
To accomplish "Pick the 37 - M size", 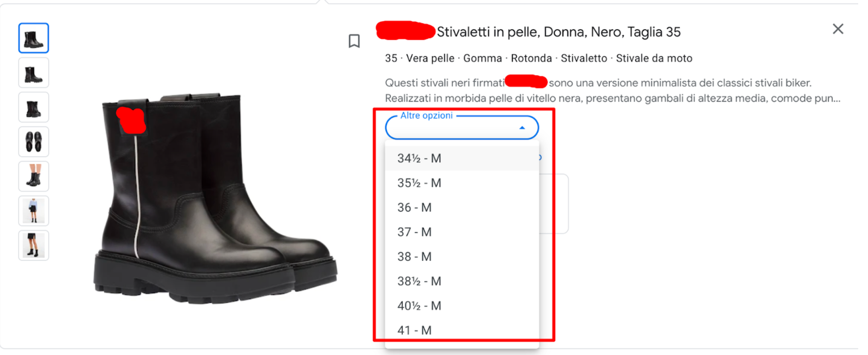I will 415,232.
